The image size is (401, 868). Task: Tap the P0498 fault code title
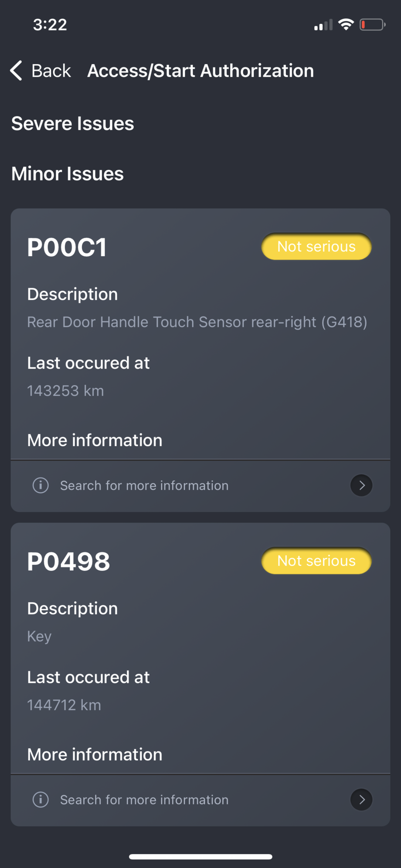point(68,562)
